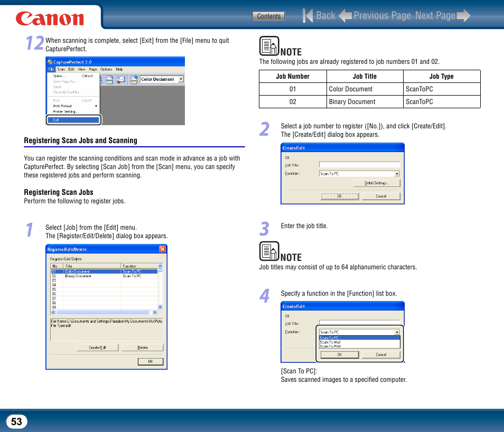Click the right arrow beside Next Page
The width and height of the screenshot is (504, 432).
[x=463, y=15]
